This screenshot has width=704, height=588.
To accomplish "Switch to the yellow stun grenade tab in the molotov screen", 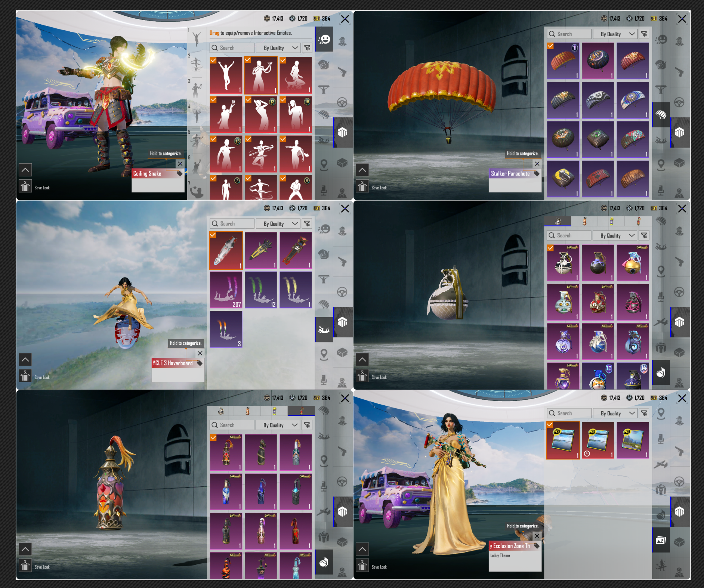I will click(x=274, y=411).
